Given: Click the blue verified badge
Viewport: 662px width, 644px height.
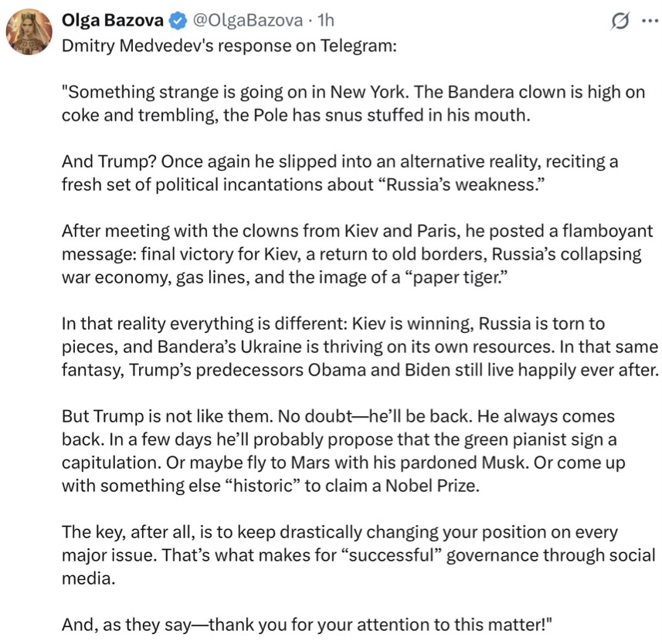Looking at the screenshot, I should coord(178,21).
